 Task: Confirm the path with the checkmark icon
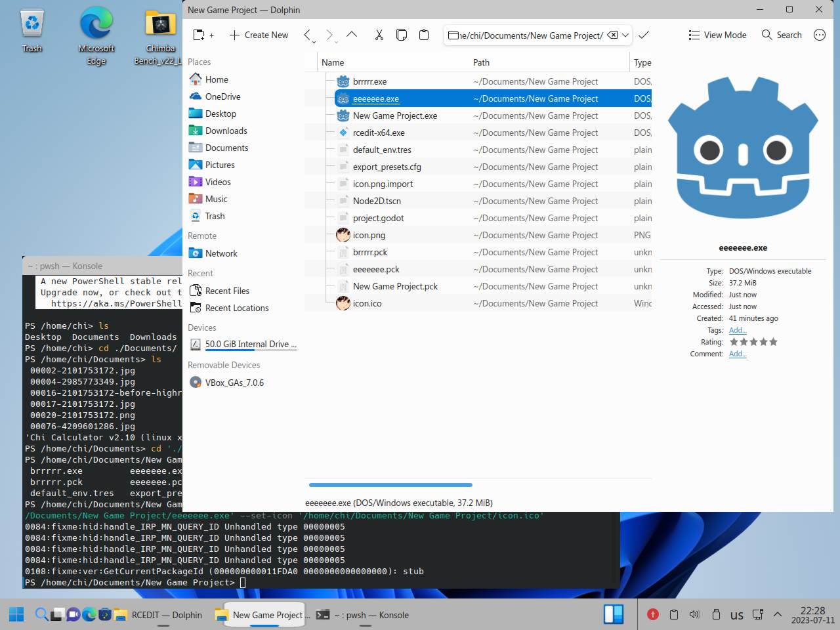coord(644,35)
